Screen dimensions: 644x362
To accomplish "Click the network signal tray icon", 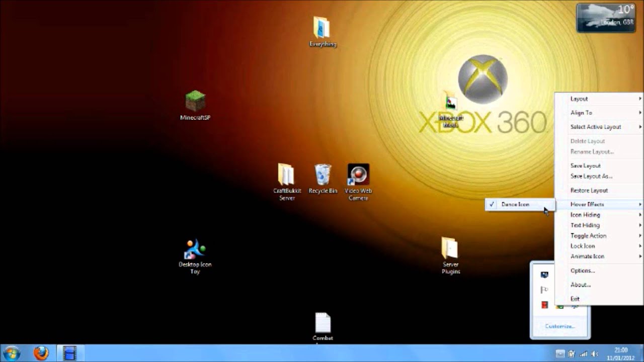I will pos(584,353).
